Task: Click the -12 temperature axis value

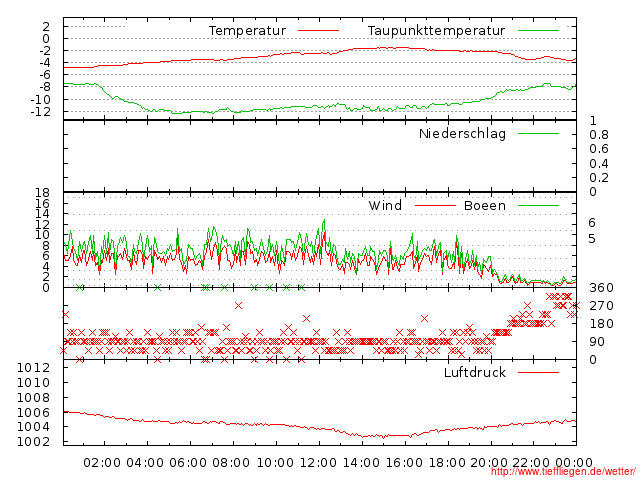Action: (x=41, y=111)
